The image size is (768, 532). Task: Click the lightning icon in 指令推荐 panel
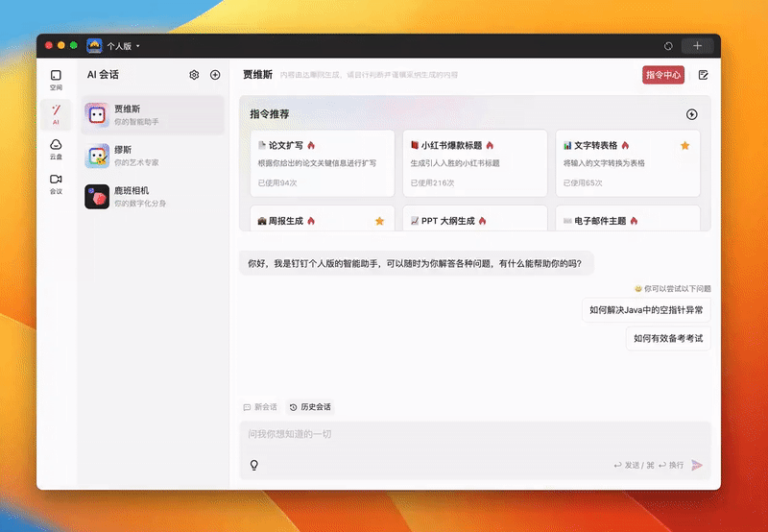click(692, 114)
